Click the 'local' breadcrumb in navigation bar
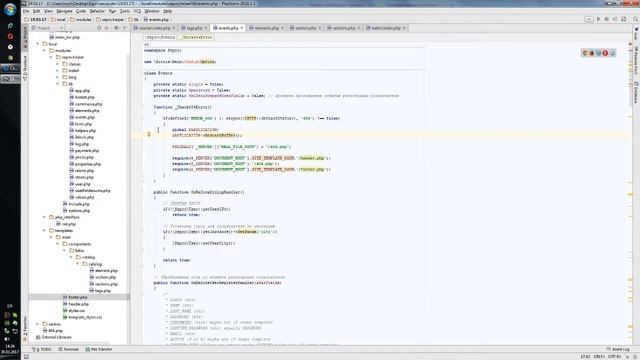The width and height of the screenshot is (640, 360). point(58,20)
